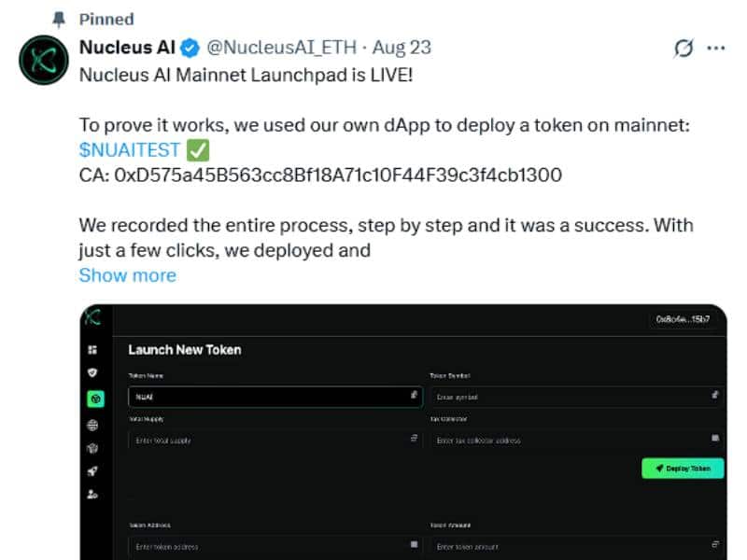Click the globe icon in sidebar
Image resolution: width=747 pixels, height=560 pixels.
point(93,425)
